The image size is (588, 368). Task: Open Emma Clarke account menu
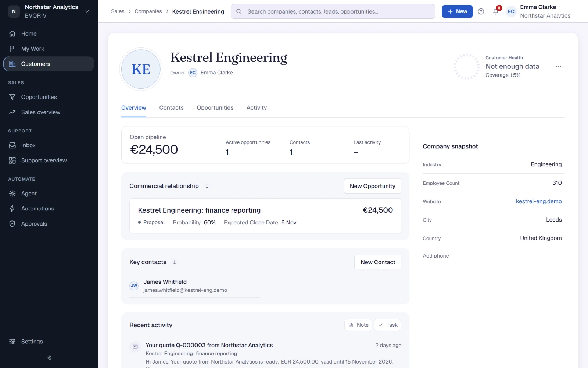[538, 11]
